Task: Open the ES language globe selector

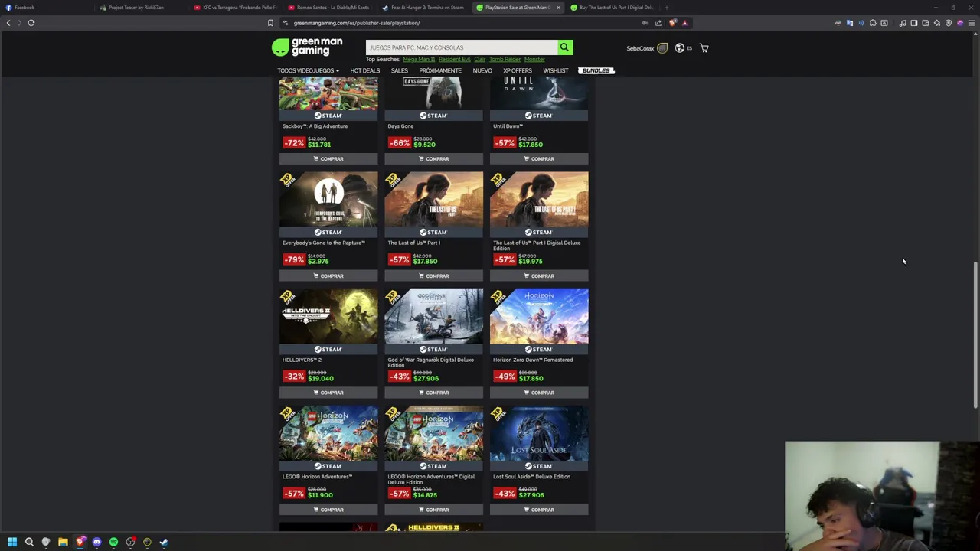Action: (x=683, y=48)
